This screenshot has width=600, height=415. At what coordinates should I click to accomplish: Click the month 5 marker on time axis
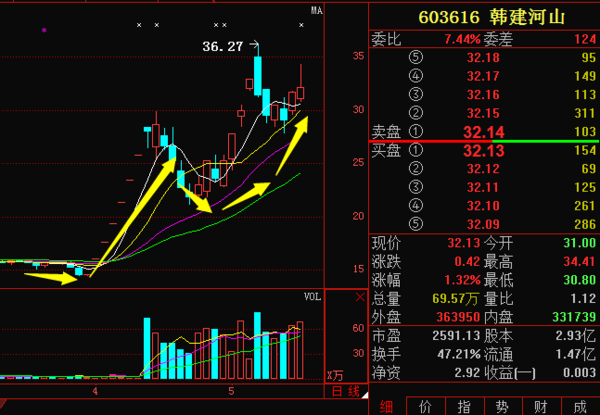[x=231, y=391]
